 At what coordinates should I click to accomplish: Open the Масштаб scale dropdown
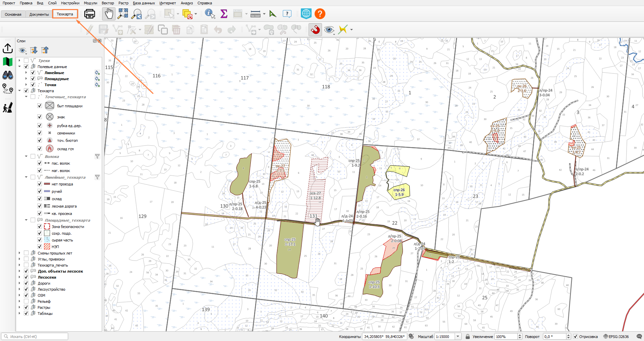[458, 337]
